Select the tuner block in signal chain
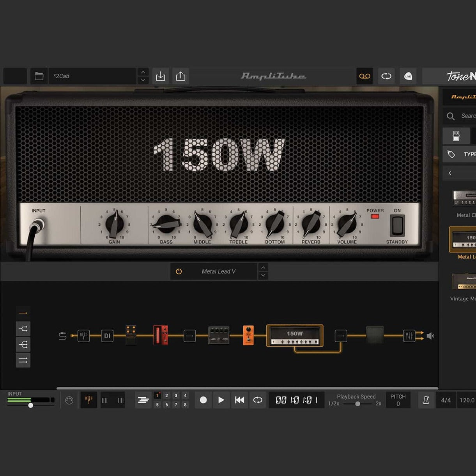 (x=83, y=336)
